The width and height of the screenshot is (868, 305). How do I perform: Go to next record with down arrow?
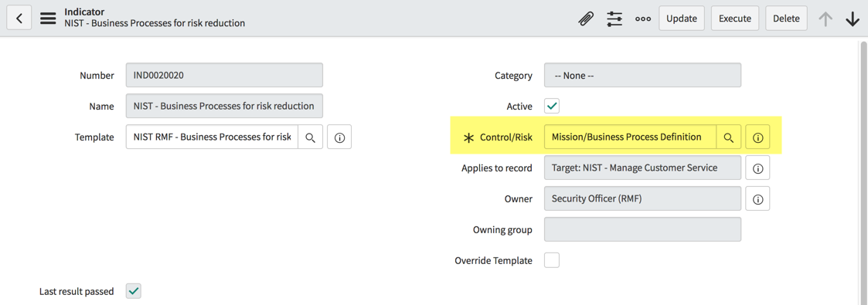tap(853, 19)
